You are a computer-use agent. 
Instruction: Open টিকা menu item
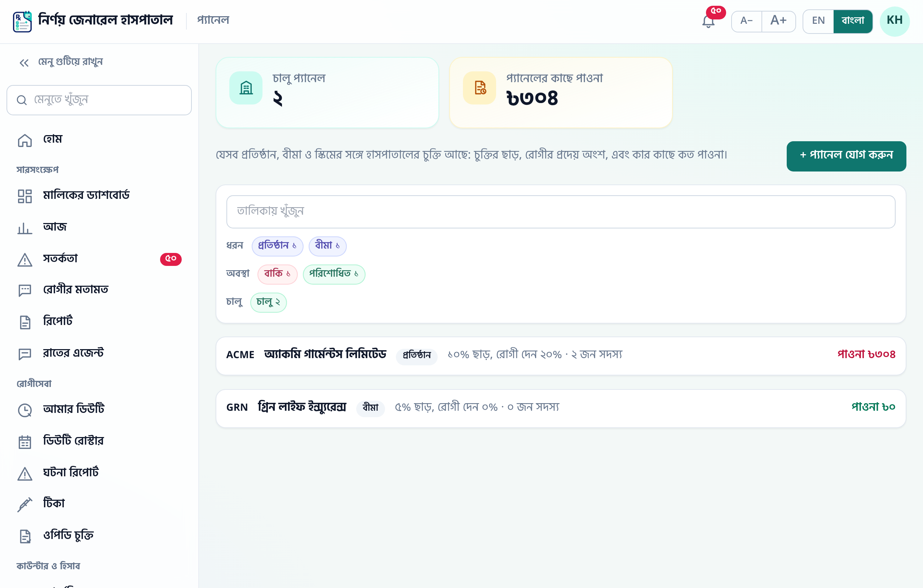(x=99, y=504)
